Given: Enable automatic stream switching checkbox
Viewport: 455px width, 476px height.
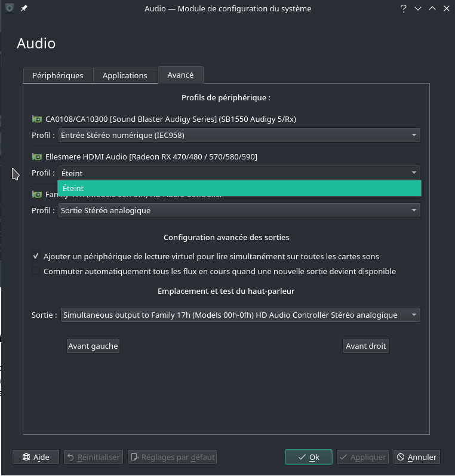Looking at the screenshot, I should pyautogui.click(x=36, y=271).
